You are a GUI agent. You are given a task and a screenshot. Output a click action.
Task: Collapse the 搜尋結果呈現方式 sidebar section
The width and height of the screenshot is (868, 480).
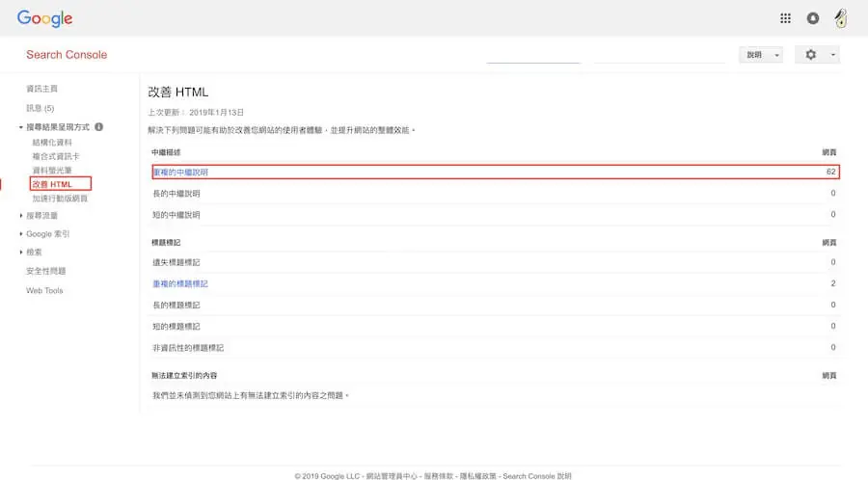click(x=21, y=127)
